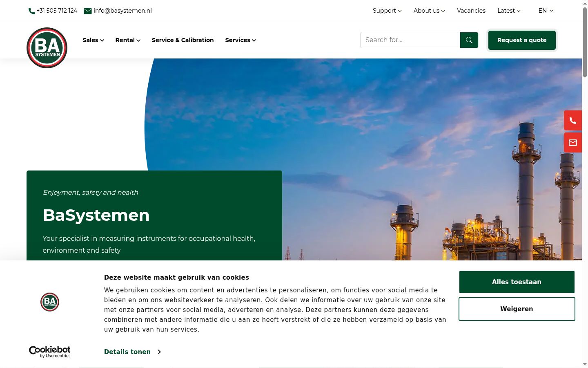Click 'Deze website maakt gebruik van cookies' heading
Viewport: 588px width, 368px height.
[x=176, y=278]
